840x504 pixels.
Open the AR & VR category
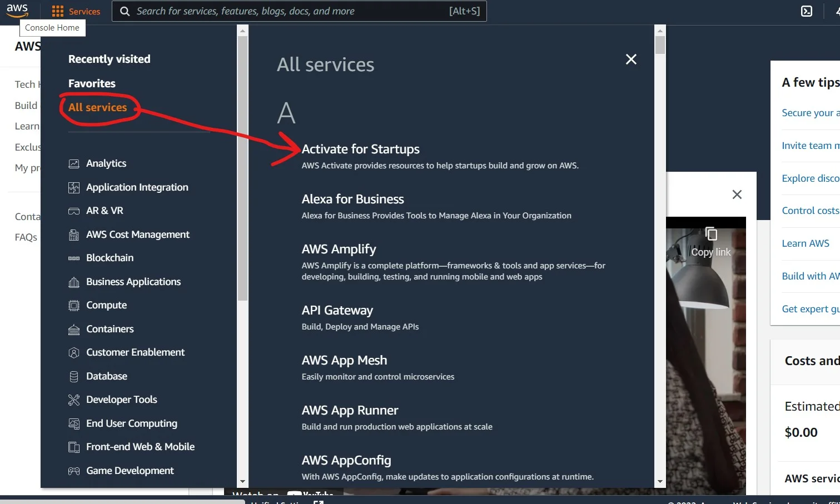(105, 211)
